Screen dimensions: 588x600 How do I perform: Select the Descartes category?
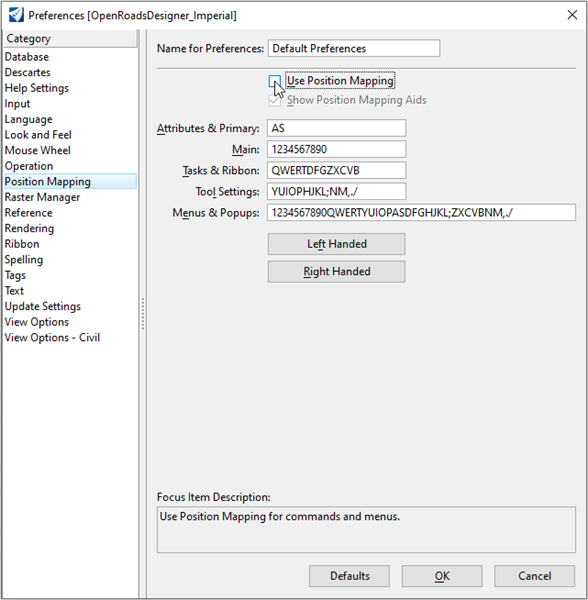coord(28,72)
